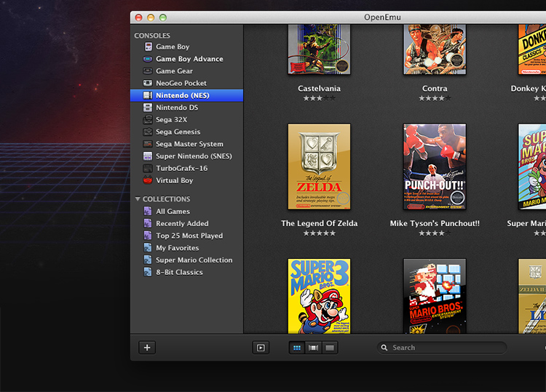Screen dimensions: 546x392
Task: Open Recently Added collection
Action: 186,223
